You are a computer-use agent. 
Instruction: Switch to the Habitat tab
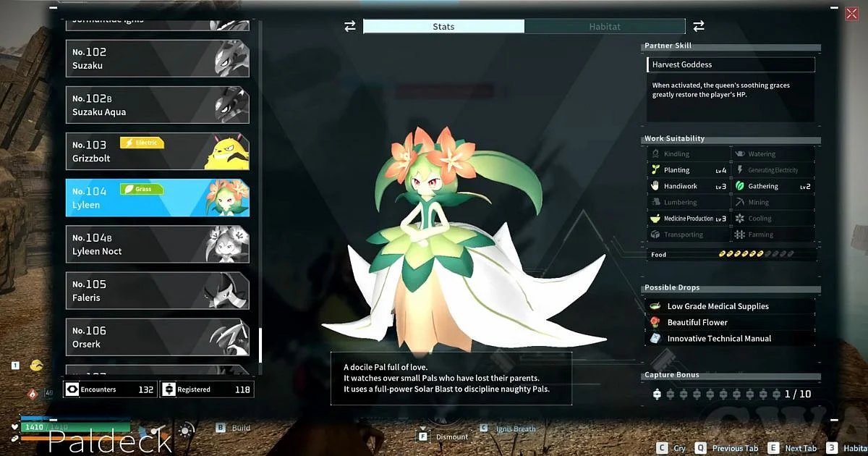pyautogui.click(x=605, y=26)
